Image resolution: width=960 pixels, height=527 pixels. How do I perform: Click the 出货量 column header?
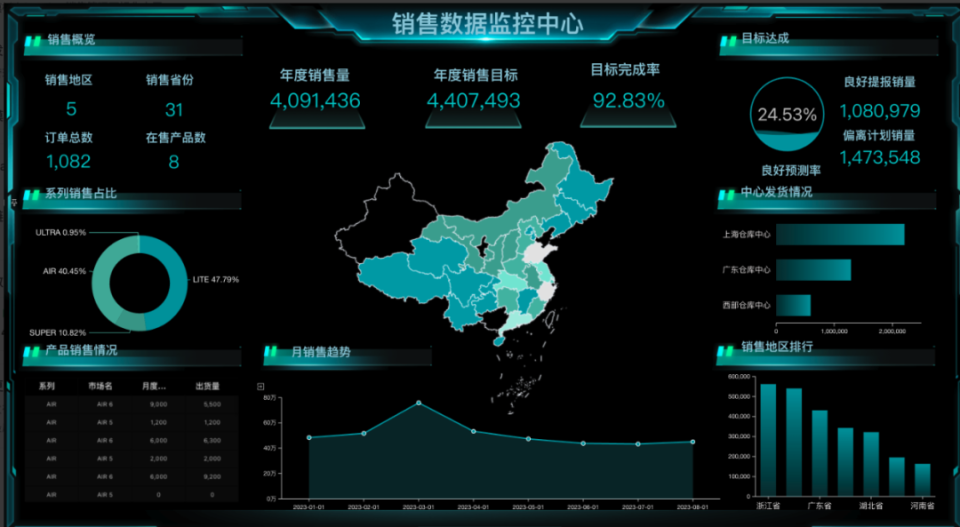[x=207, y=386]
